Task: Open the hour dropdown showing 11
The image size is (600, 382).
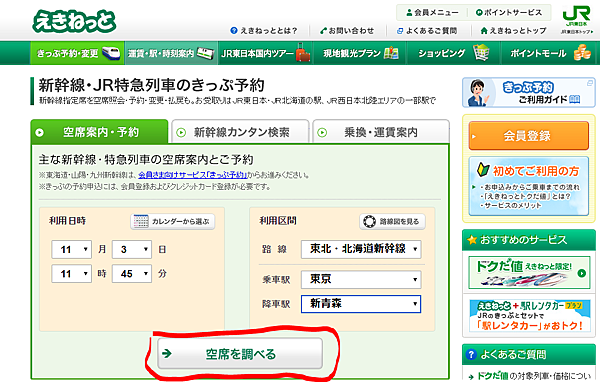Action: [72, 274]
